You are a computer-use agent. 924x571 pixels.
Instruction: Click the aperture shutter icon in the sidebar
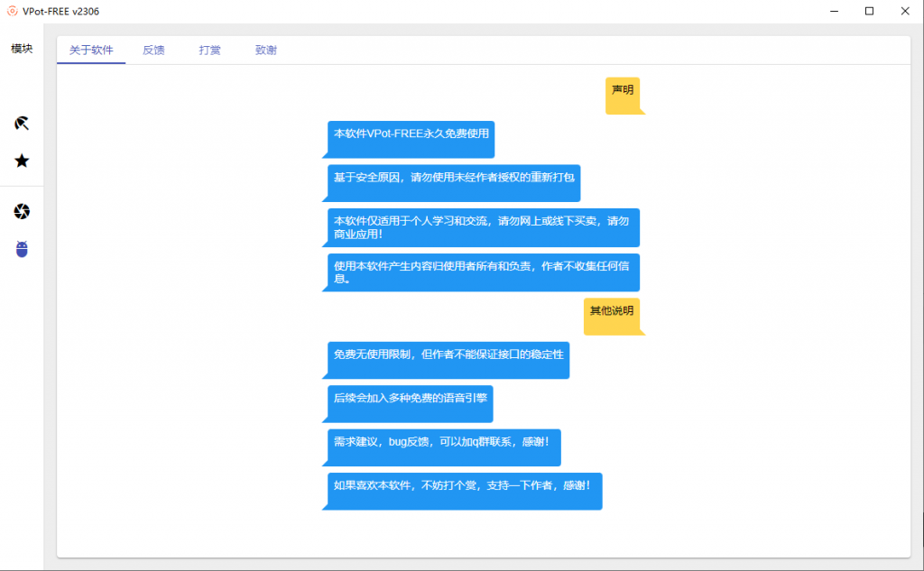(21, 211)
